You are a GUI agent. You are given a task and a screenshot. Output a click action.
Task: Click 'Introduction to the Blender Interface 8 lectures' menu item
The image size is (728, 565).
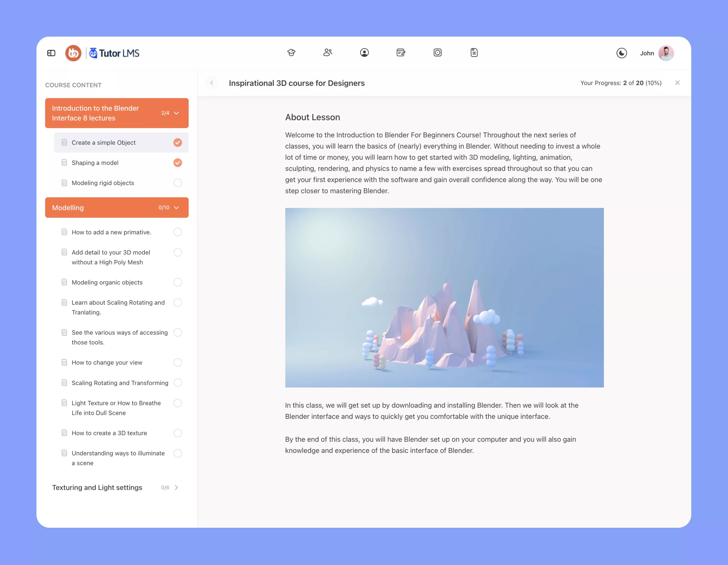pos(116,113)
